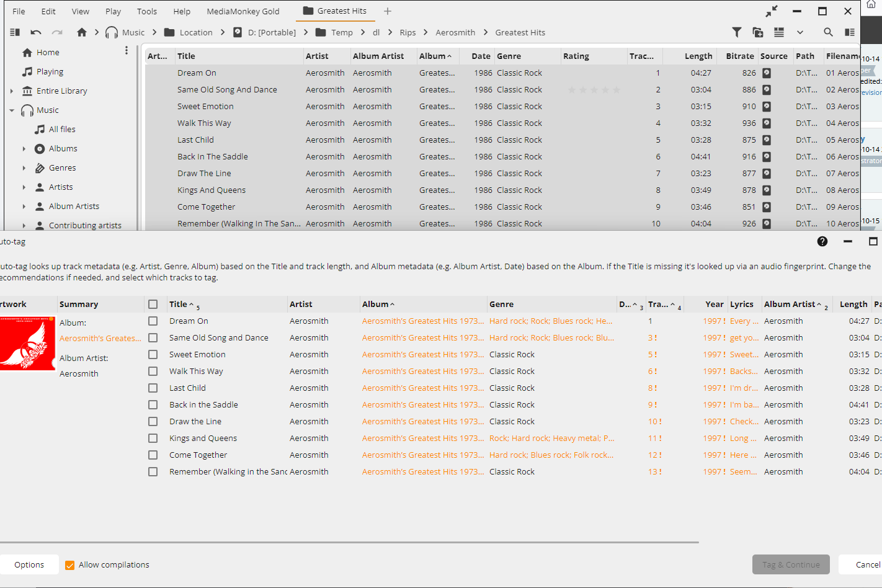Open the Tools menu

click(x=147, y=11)
